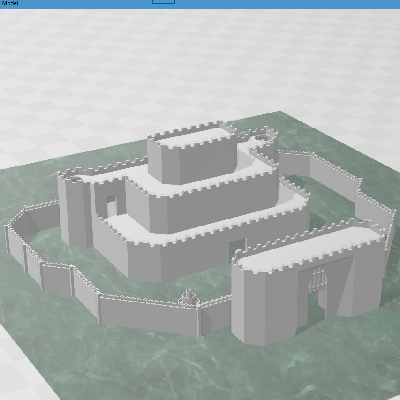Click the topmost keep tower of the castle model

(x=192, y=153)
